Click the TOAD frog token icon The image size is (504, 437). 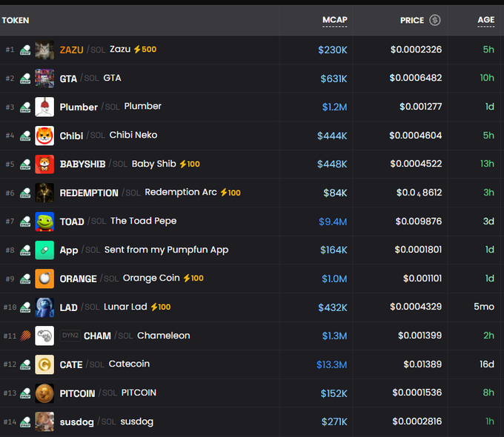click(44, 221)
